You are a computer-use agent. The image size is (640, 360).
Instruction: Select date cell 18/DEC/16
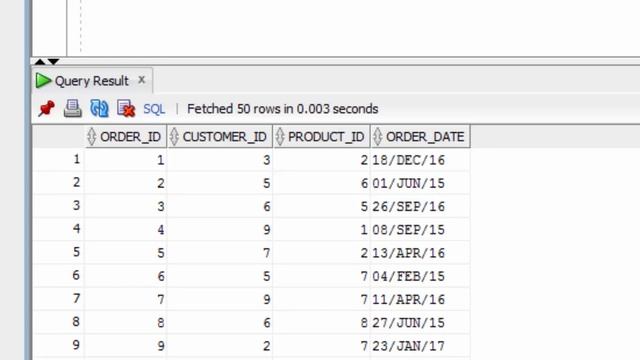[x=420, y=160]
